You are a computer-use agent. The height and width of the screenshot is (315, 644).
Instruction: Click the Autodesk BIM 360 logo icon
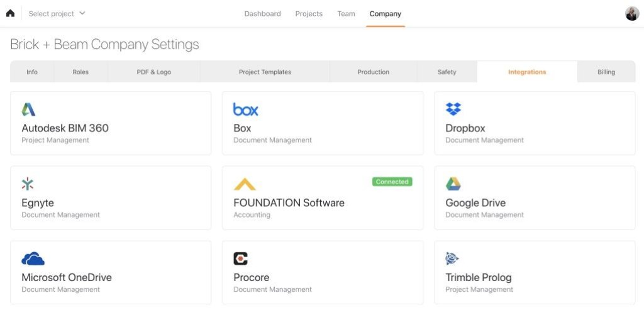[x=28, y=109]
